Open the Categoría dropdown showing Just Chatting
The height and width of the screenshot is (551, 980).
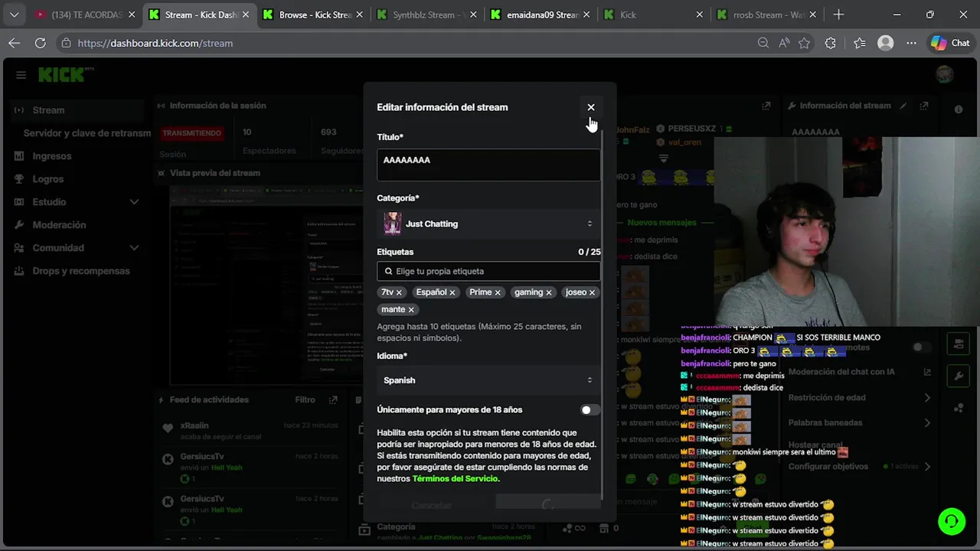point(488,223)
